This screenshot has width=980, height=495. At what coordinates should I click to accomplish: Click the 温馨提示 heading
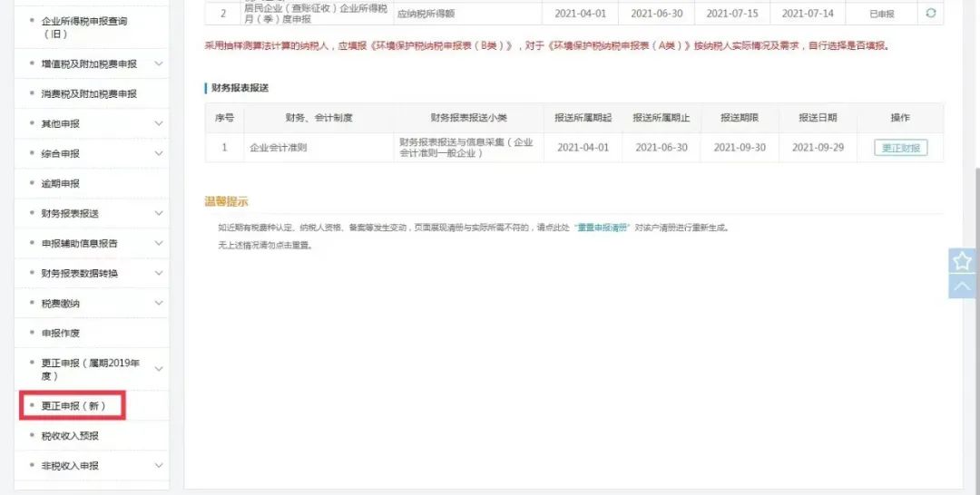tap(226, 201)
